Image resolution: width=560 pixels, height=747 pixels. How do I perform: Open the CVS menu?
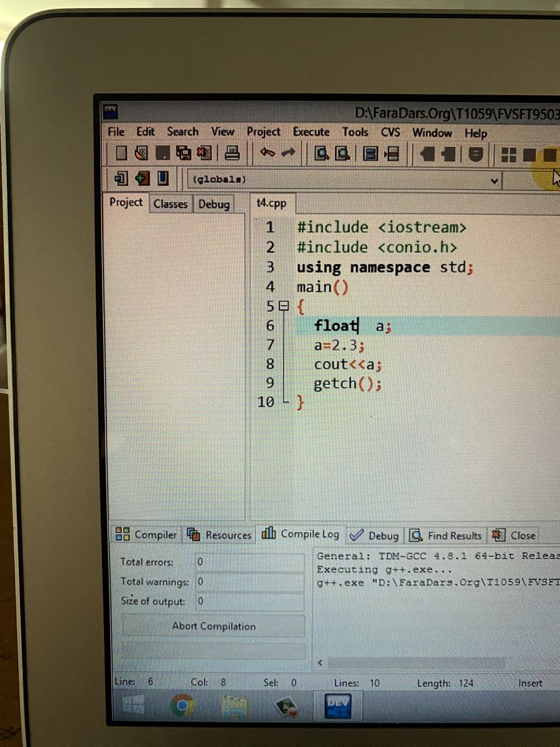pyautogui.click(x=391, y=133)
